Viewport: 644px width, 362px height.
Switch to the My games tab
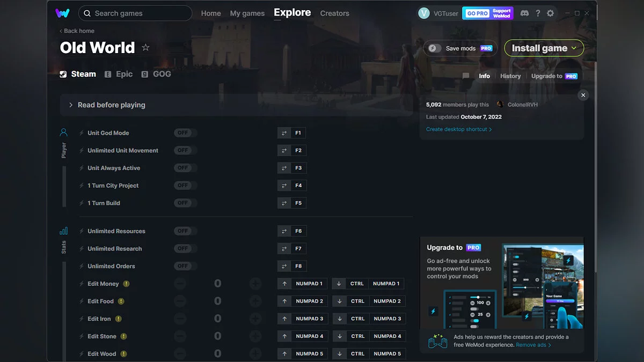coord(247,13)
